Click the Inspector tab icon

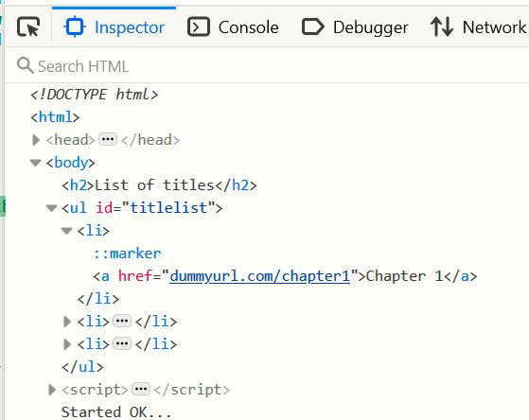coord(75,27)
